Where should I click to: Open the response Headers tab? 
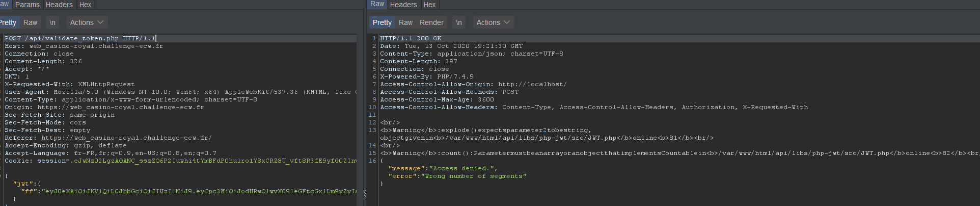point(403,5)
